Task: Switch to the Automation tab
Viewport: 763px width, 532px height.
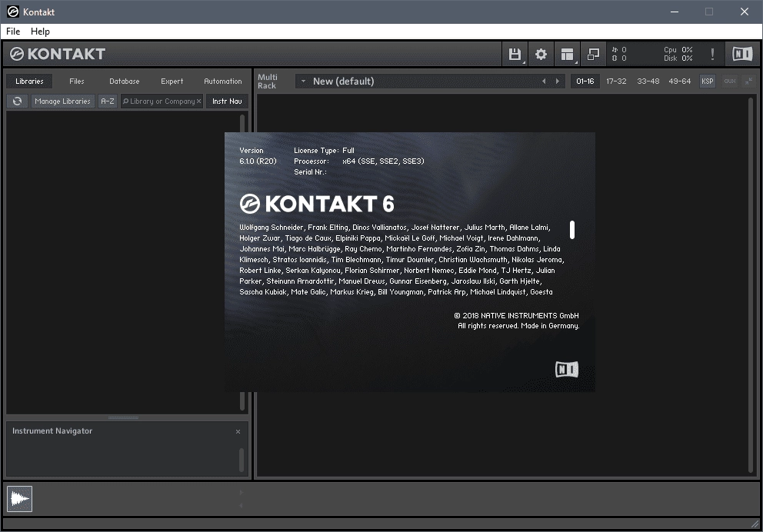Action: coord(223,81)
